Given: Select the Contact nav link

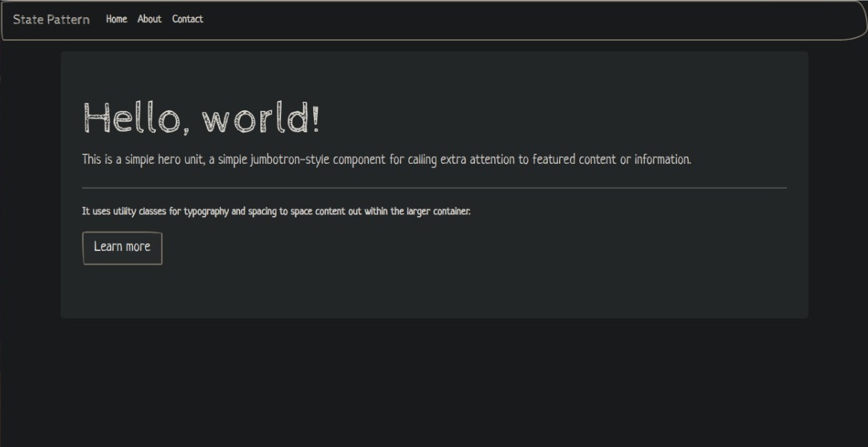Looking at the screenshot, I should 187,19.
